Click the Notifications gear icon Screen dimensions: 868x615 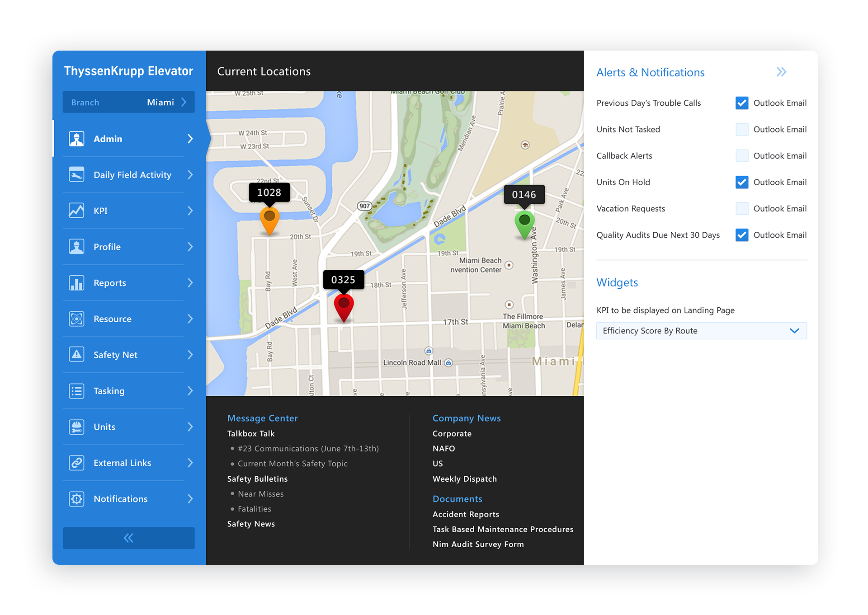click(x=76, y=499)
